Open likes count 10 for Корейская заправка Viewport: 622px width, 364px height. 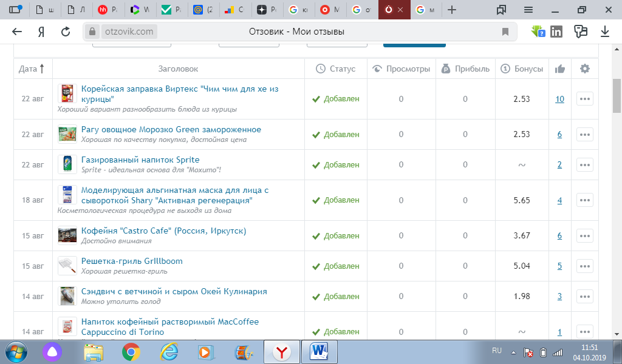[x=559, y=99]
